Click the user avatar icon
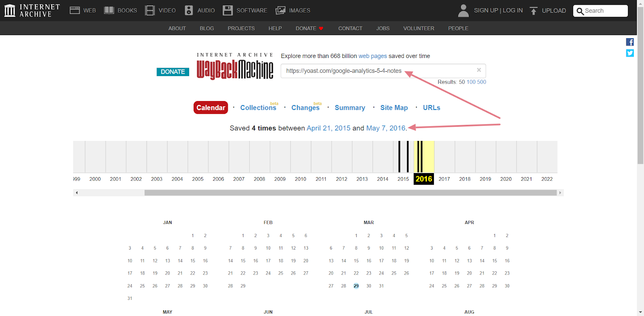644x316 pixels. (x=464, y=10)
